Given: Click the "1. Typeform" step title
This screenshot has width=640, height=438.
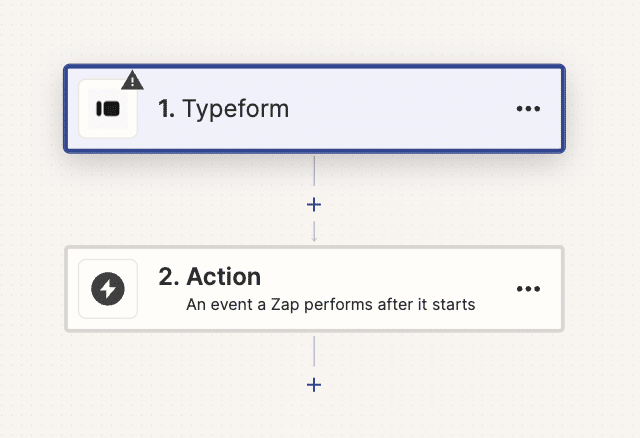Looking at the screenshot, I should pos(223,109).
